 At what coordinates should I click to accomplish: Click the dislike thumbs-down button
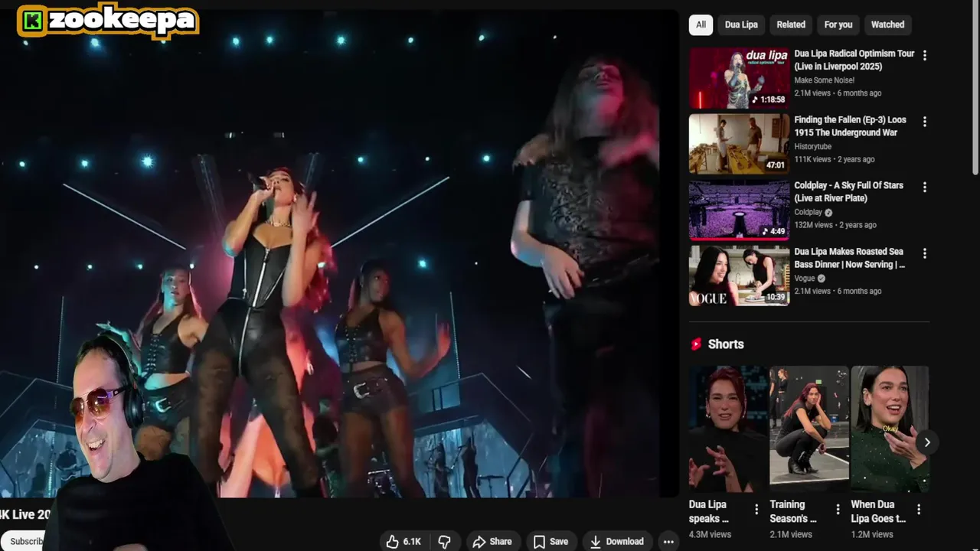[x=444, y=541]
